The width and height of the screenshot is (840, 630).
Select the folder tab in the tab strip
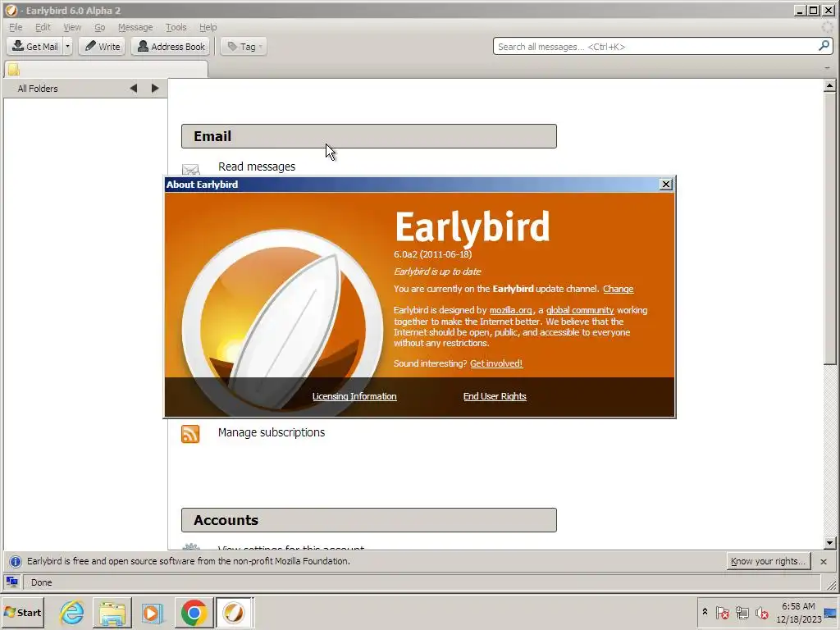pos(106,69)
